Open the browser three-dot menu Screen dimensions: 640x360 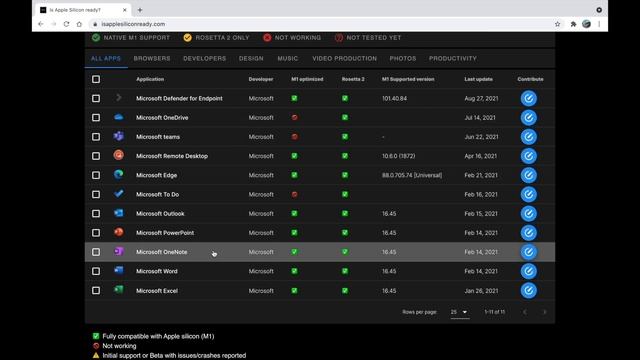coord(599,24)
